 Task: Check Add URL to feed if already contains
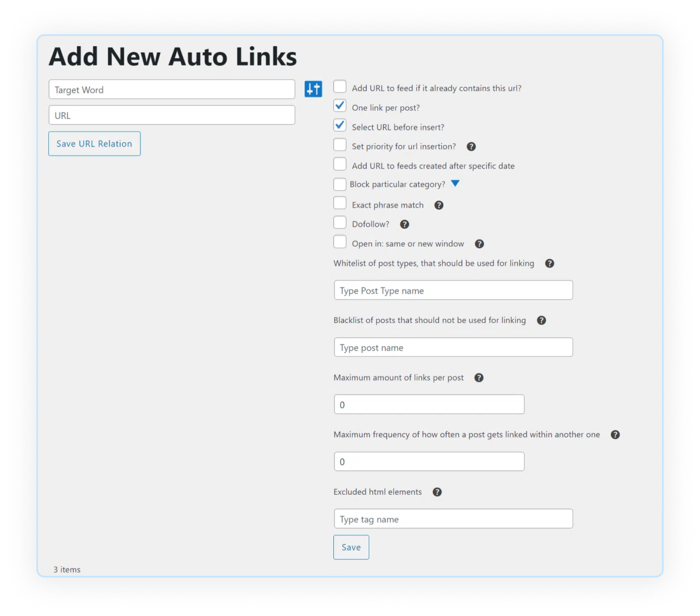(x=340, y=86)
